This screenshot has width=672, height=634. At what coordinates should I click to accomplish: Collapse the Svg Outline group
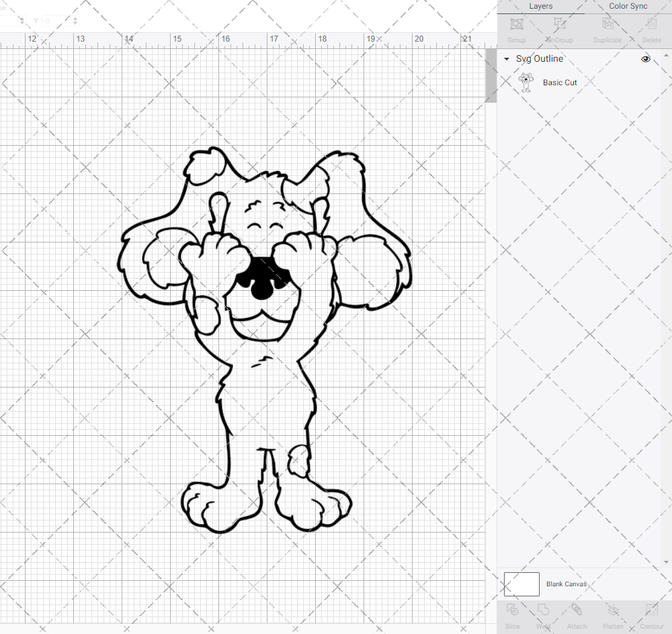pyautogui.click(x=506, y=59)
